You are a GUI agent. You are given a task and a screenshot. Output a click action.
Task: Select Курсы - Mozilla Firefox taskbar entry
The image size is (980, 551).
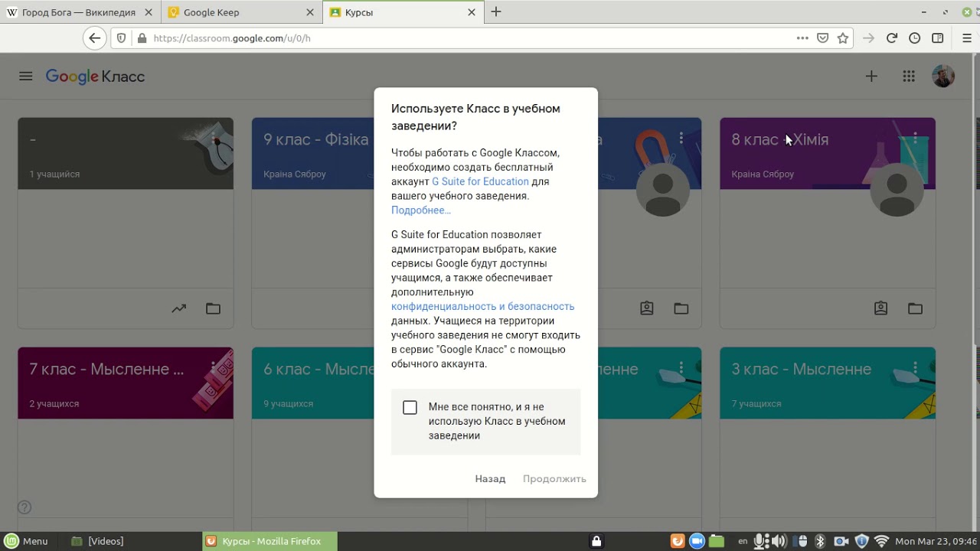[x=271, y=541]
